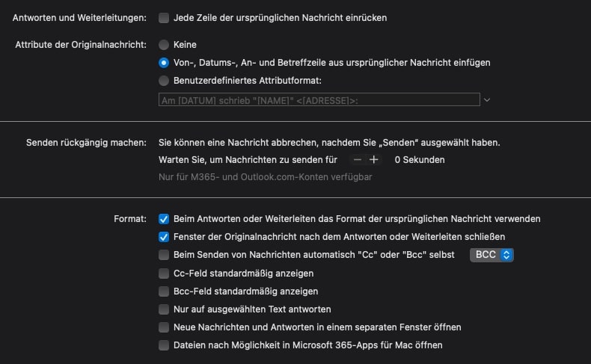Click the "0 Sekunden" delay value
Screen dimensions: 591x364
tap(419, 159)
